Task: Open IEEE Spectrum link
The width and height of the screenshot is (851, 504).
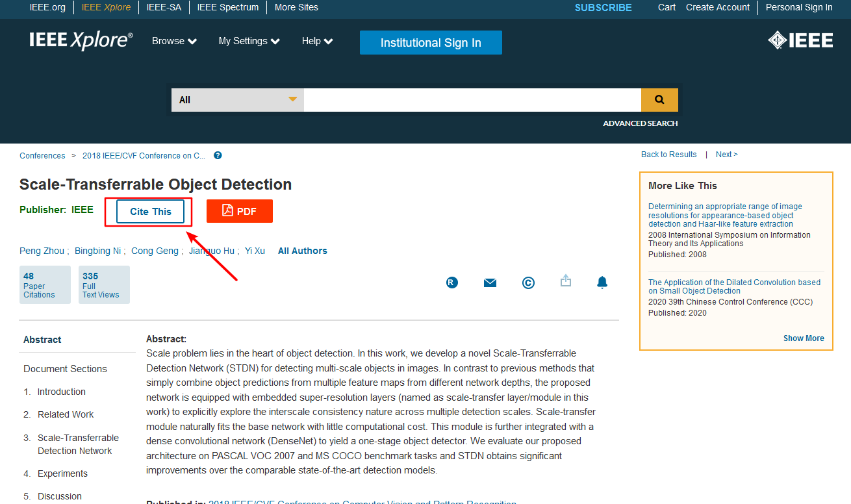Action: (x=228, y=7)
